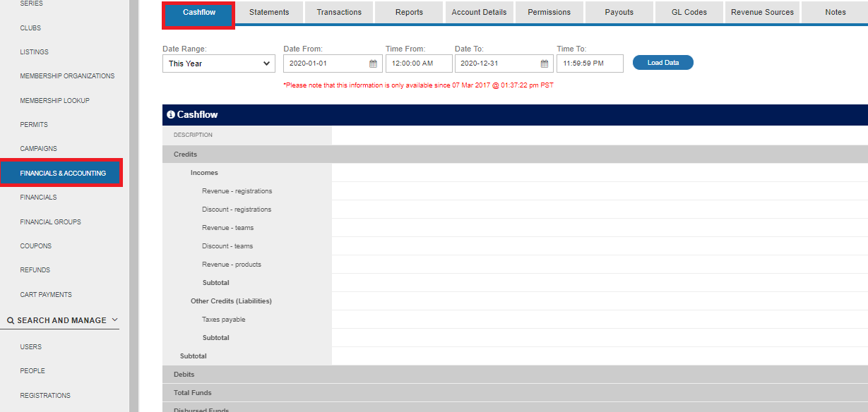Click the info icon beside Cashflow heading
Screen dimensions: 868x412
click(171, 114)
